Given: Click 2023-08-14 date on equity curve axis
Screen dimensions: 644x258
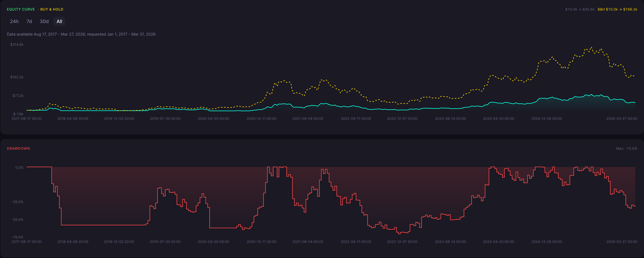Looking at the screenshot, I should [450, 118].
